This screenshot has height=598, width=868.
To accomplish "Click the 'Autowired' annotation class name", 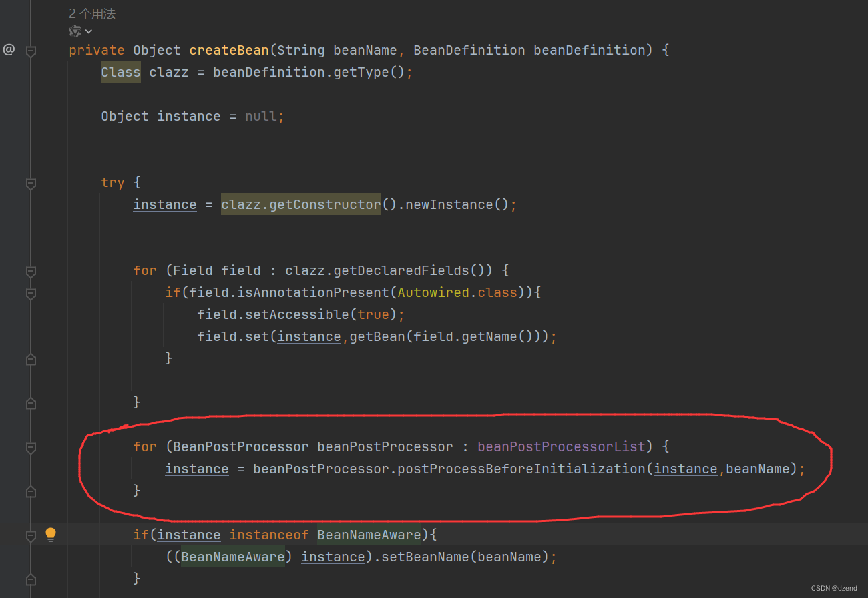I will 433,292.
